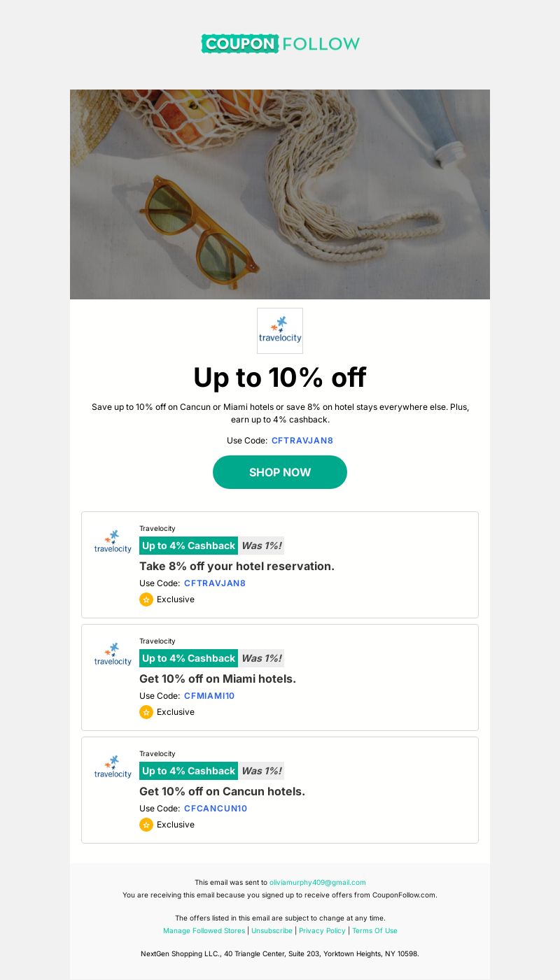Click the Exclusive star badge on the Miami offer
Screen dimensions: 560x980
(146, 712)
